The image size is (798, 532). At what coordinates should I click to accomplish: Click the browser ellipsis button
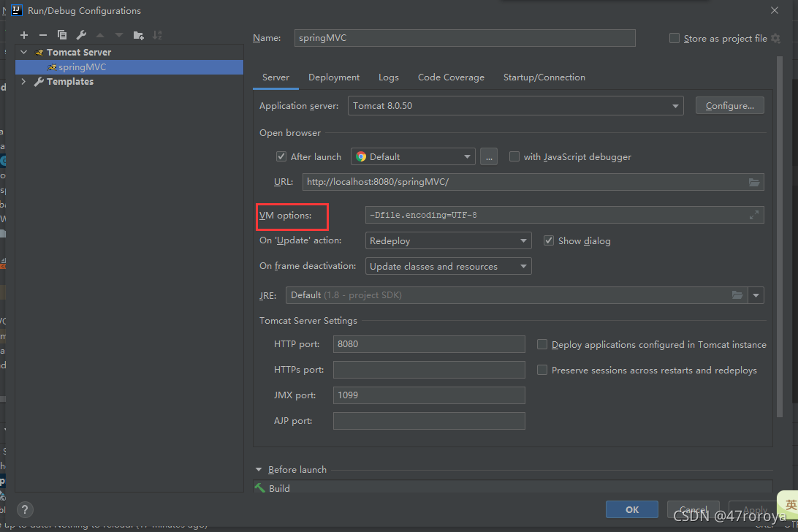489,157
